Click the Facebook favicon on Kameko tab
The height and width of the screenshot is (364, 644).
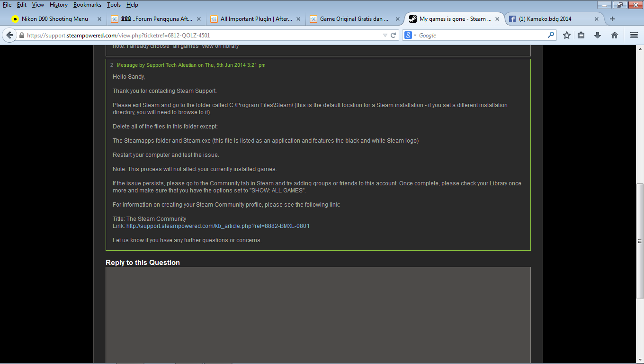(x=512, y=19)
